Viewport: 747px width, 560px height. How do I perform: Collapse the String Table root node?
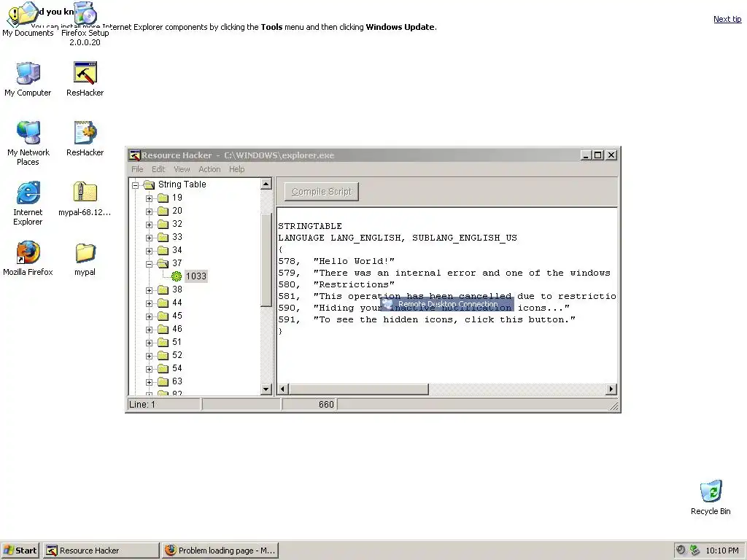pos(135,184)
